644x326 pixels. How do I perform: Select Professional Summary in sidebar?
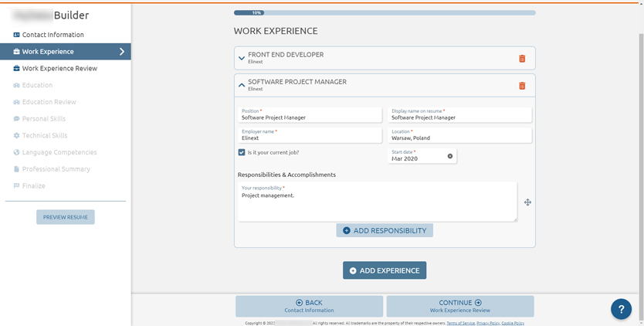click(x=56, y=169)
